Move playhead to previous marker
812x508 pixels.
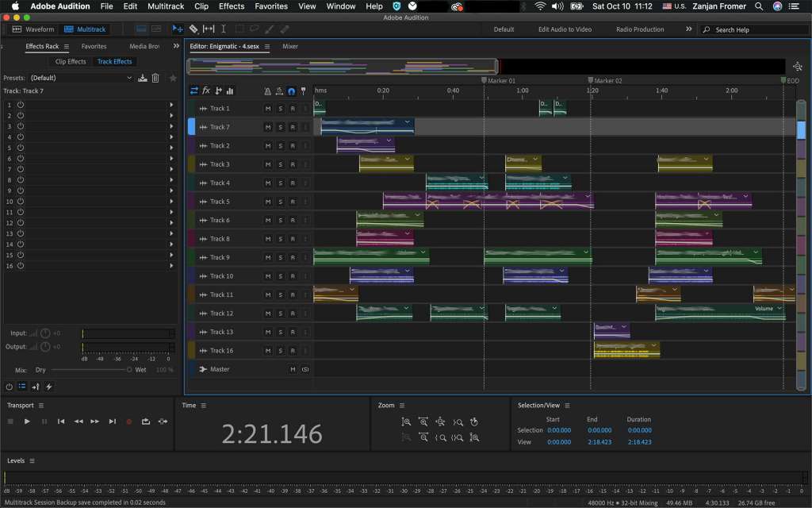pos(61,421)
